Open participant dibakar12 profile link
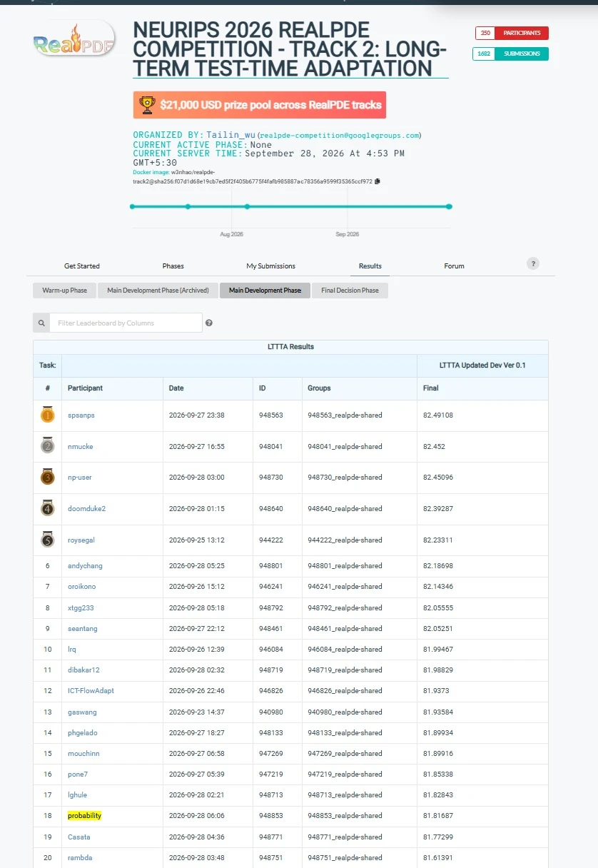The width and height of the screenshot is (598, 868). pos(83,670)
